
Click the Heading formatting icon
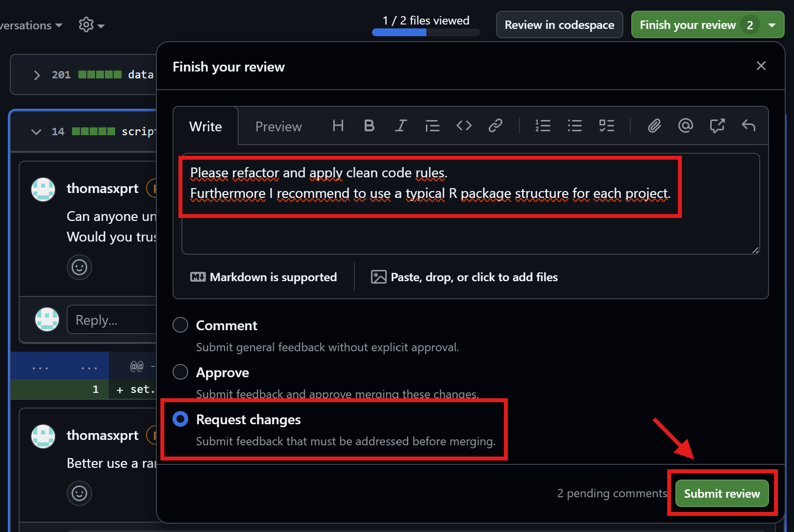pyautogui.click(x=338, y=126)
